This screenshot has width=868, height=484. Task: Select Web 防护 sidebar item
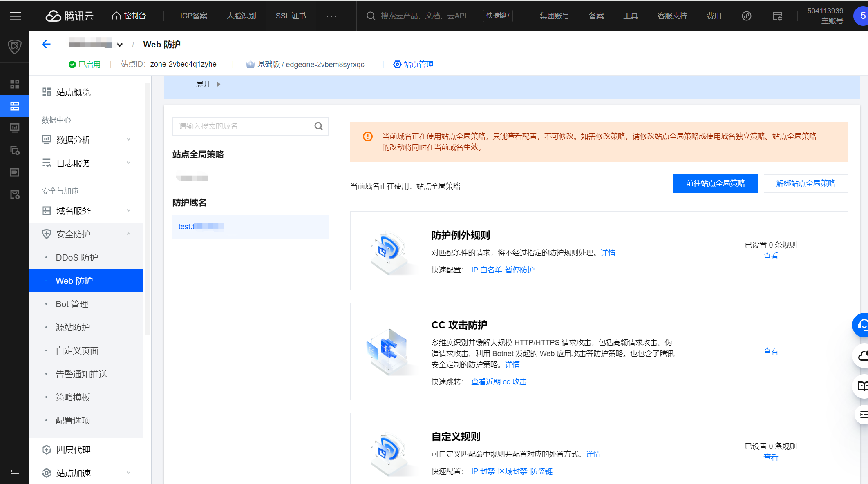click(x=86, y=281)
